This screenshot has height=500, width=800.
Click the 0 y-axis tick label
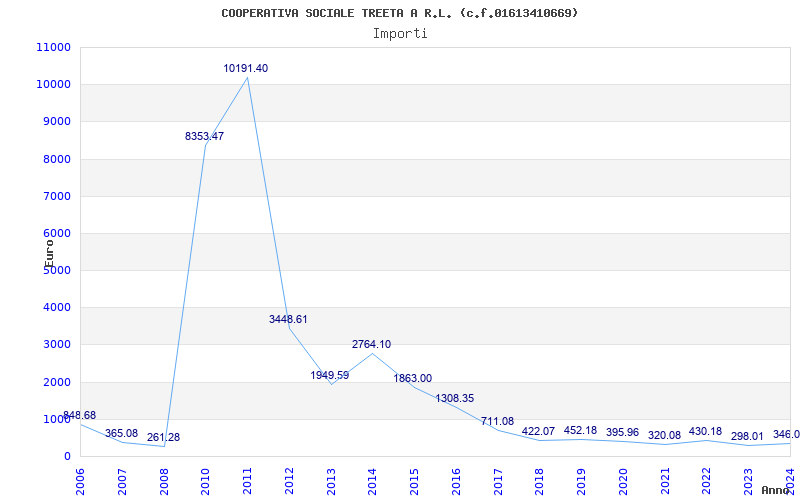[x=67, y=457]
